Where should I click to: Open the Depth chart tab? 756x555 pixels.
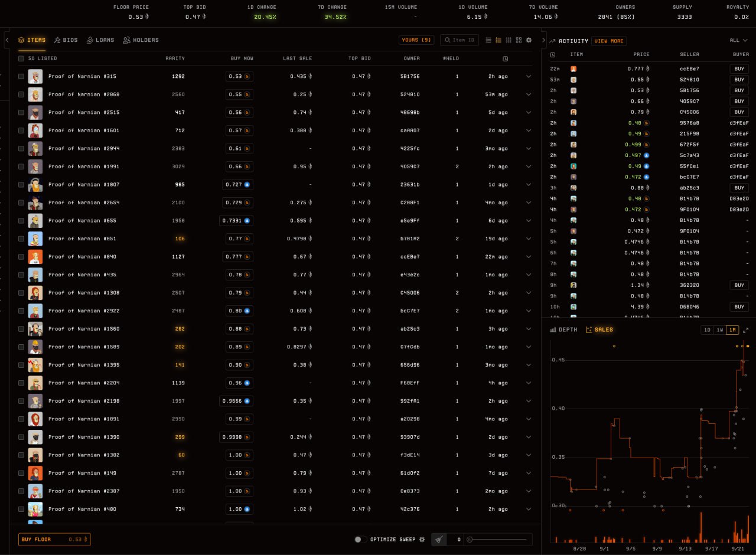pyautogui.click(x=563, y=330)
